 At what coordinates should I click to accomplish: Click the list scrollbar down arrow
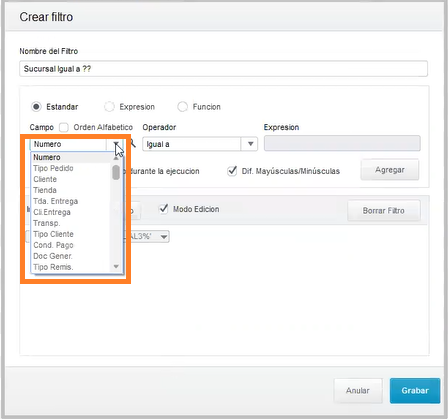[x=116, y=266]
